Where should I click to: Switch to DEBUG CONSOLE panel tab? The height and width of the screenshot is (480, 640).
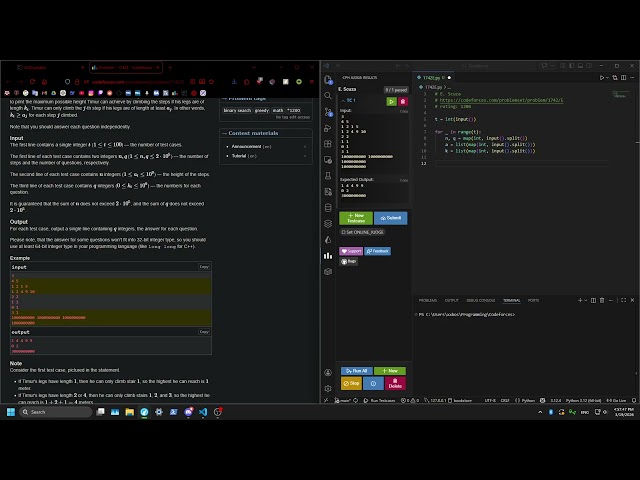tap(480, 300)
